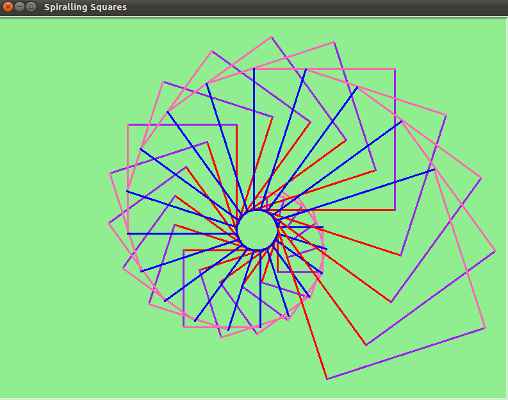Click the Spiralling Squares title text
Screen dimensions: 508x400
click(85, 7)
